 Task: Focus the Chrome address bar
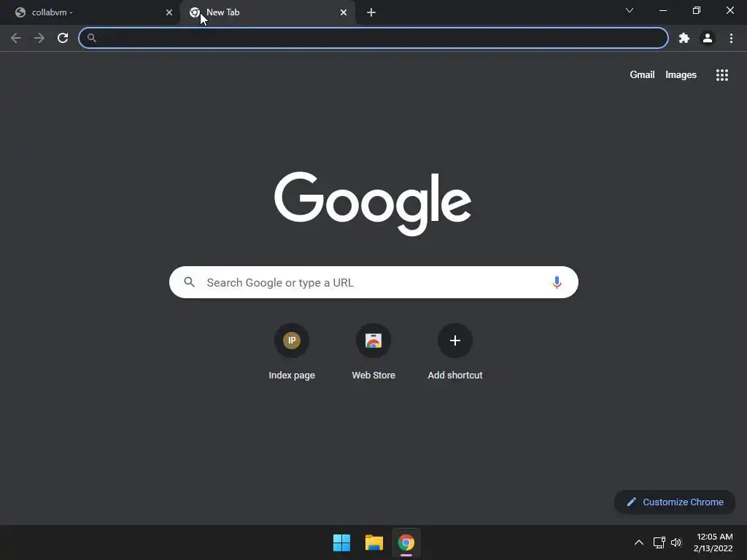tap(373, 38)
